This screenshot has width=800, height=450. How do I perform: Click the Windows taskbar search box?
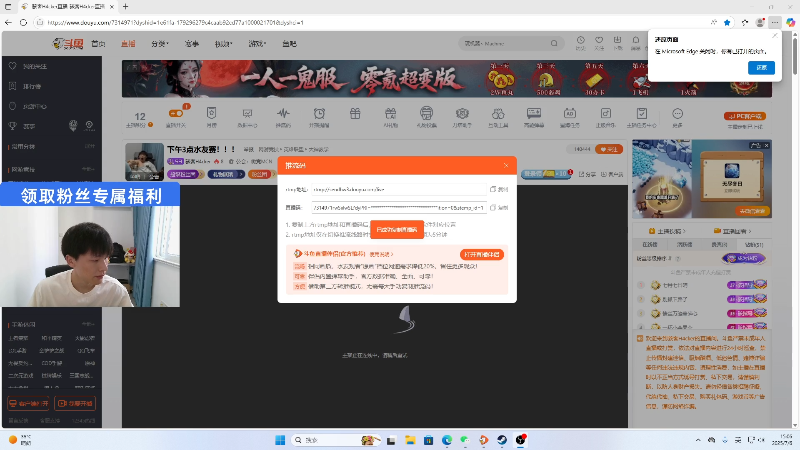(336, 440)
